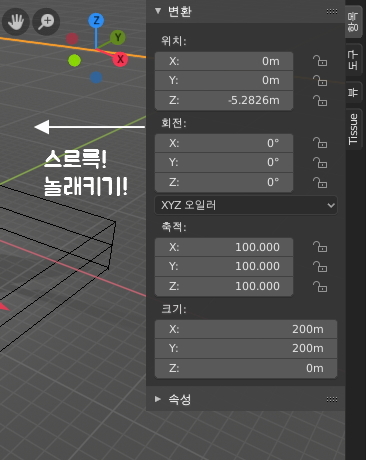Switch to the 항목 sidebar tab
This screenshot has width=366, height=460.
(x=354, y=22)
